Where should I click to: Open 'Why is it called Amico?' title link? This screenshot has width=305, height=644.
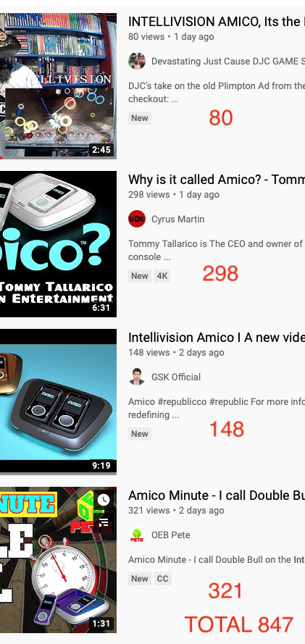point(217,180)
